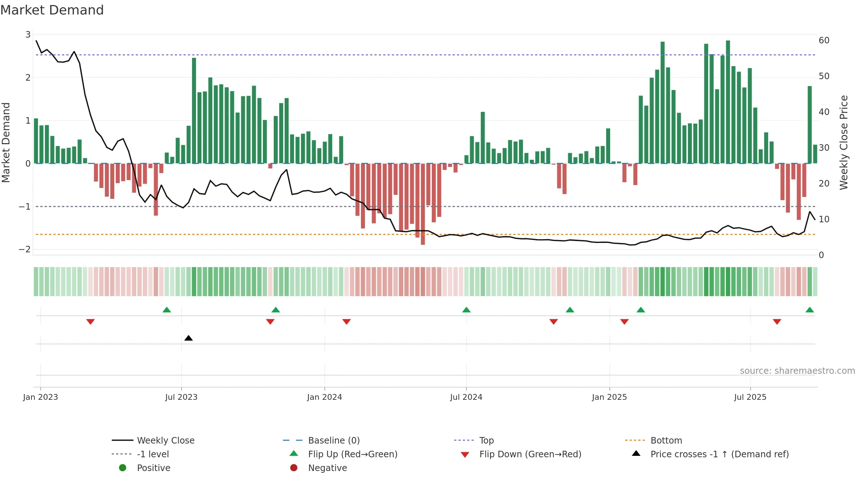Image resolution: width=868 pixels, height=488 pixels.
Task: Click the 60 tick on the price axis
Action: (824, 40)
